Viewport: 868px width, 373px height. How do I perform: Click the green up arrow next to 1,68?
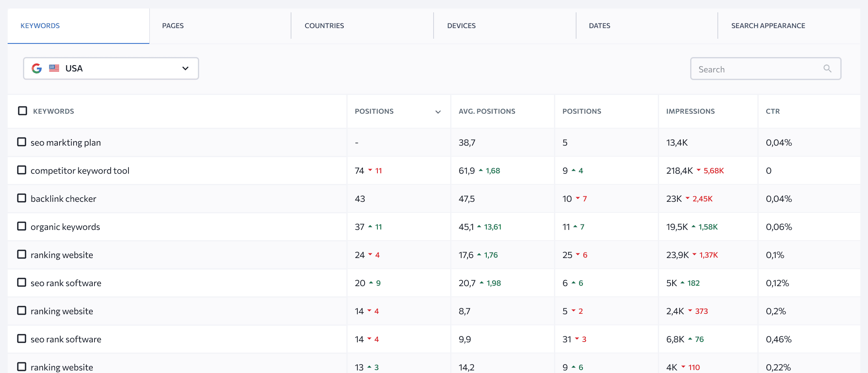click(481, 170)
